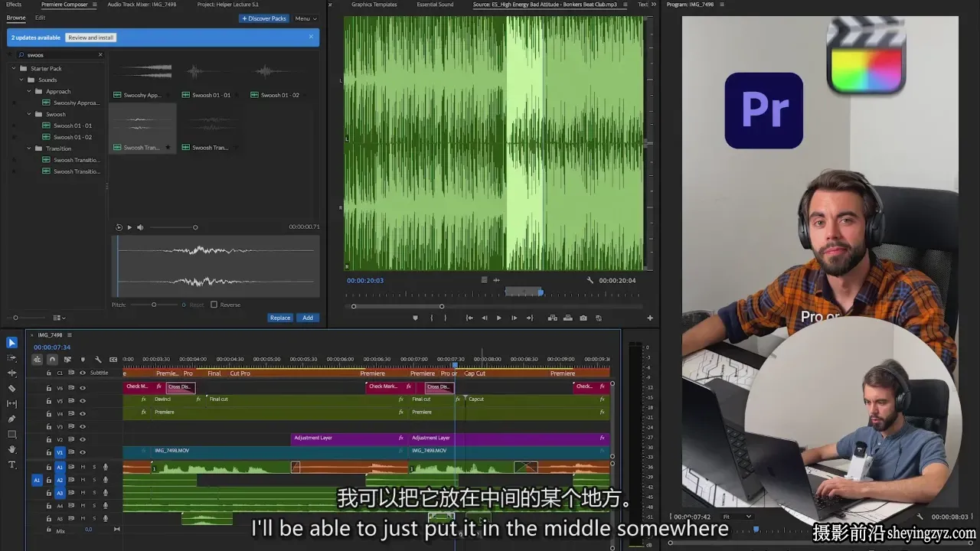This screenshot has width=980, height=551.
Task: Toggle insert sequences as nests button
Action: pos(37,359)
